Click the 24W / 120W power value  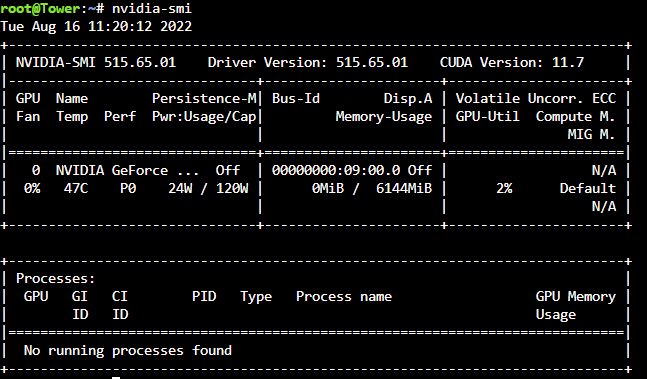click(x=208, y=188)
